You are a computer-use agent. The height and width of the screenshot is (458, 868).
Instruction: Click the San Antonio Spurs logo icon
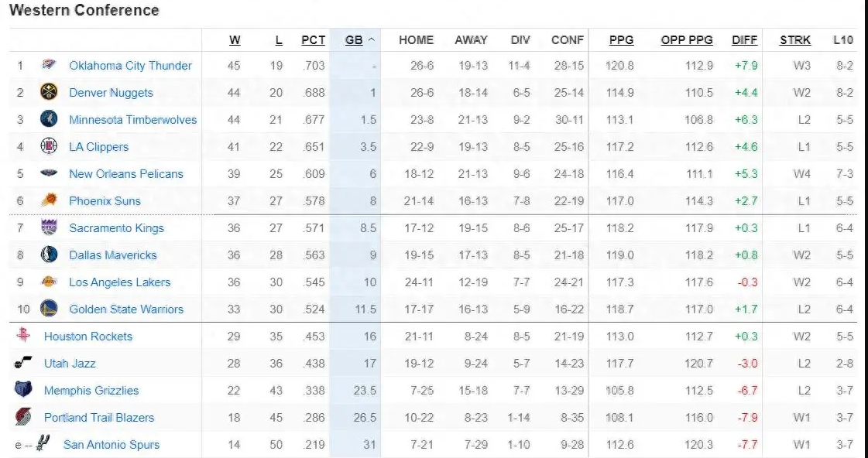(43, 444)
